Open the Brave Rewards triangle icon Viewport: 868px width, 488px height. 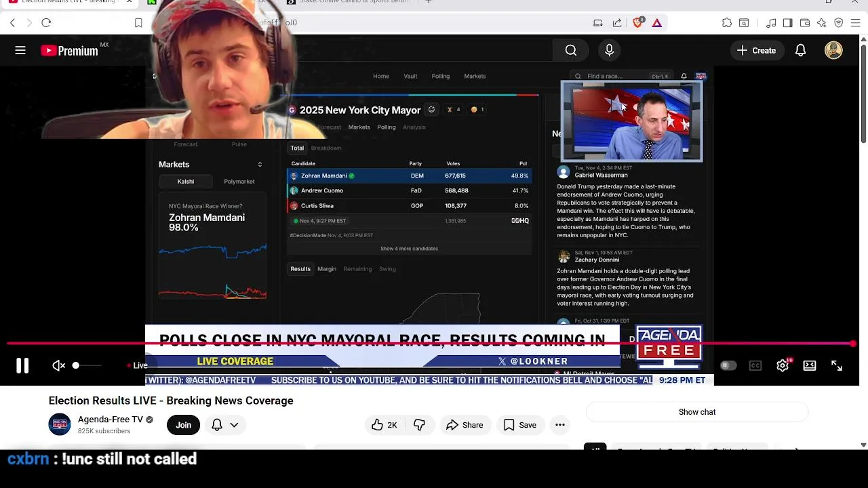click(657, 23)
